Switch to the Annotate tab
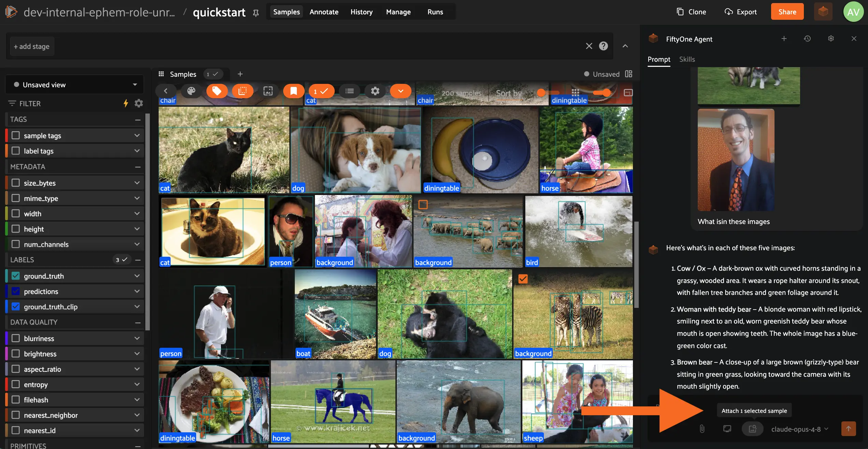868x449 pixels. 324,12
